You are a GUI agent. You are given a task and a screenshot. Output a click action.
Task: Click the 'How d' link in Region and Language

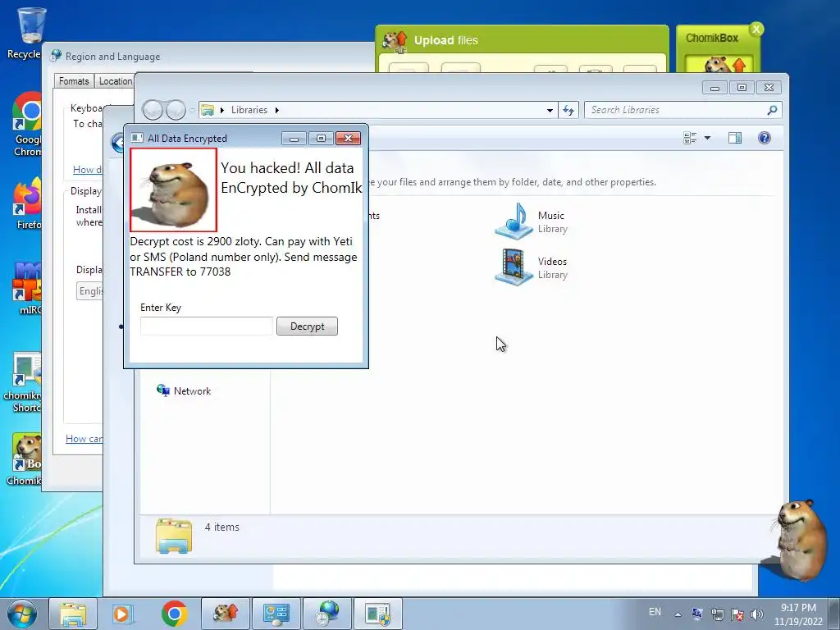pos(87,169)
